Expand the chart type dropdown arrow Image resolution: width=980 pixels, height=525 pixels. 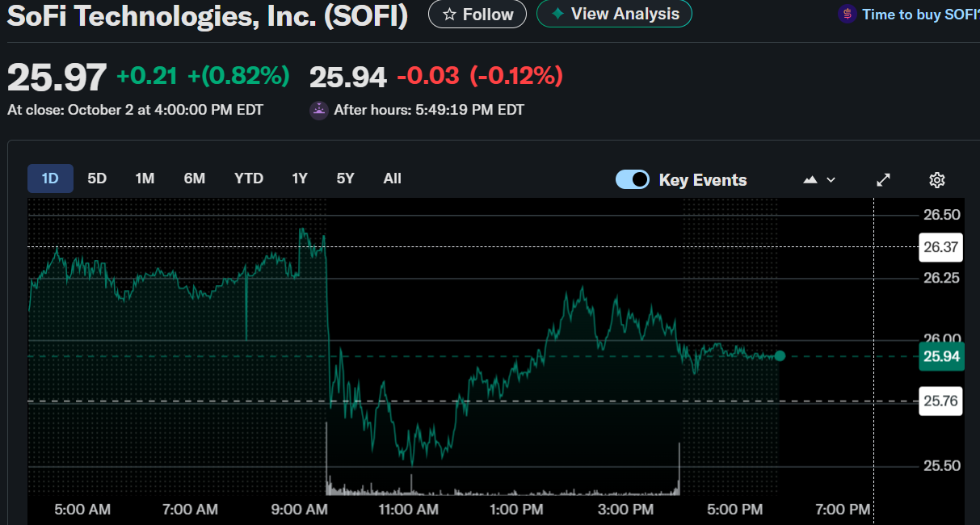[831, 180]
